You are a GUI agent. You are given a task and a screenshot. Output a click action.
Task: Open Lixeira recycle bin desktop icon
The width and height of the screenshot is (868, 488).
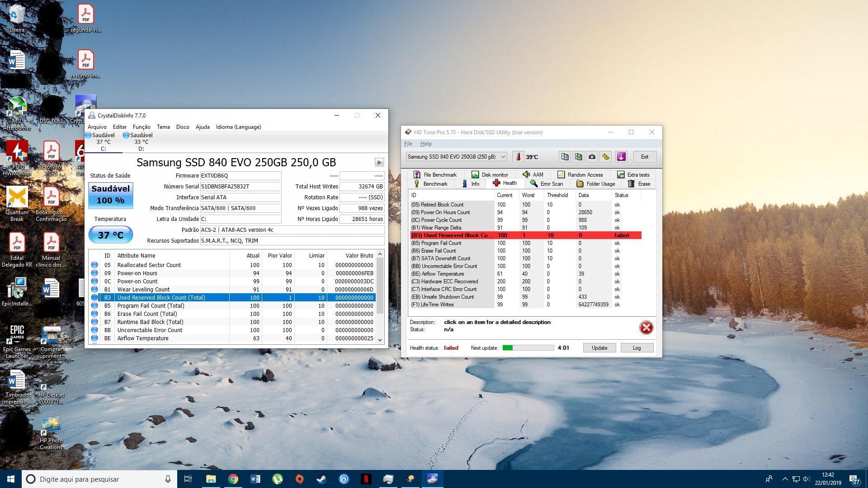[x=17, y=18]
